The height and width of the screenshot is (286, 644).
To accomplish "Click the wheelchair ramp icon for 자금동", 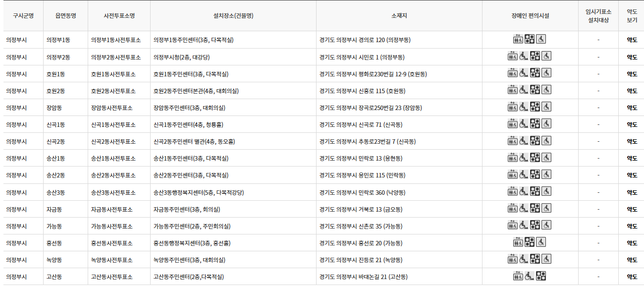I will coord(524,209).
